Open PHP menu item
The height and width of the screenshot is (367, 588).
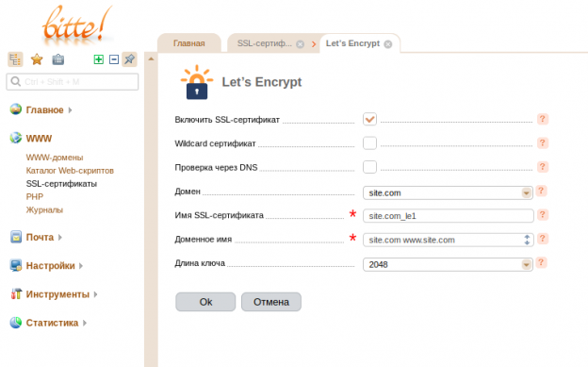coord(35,197)
